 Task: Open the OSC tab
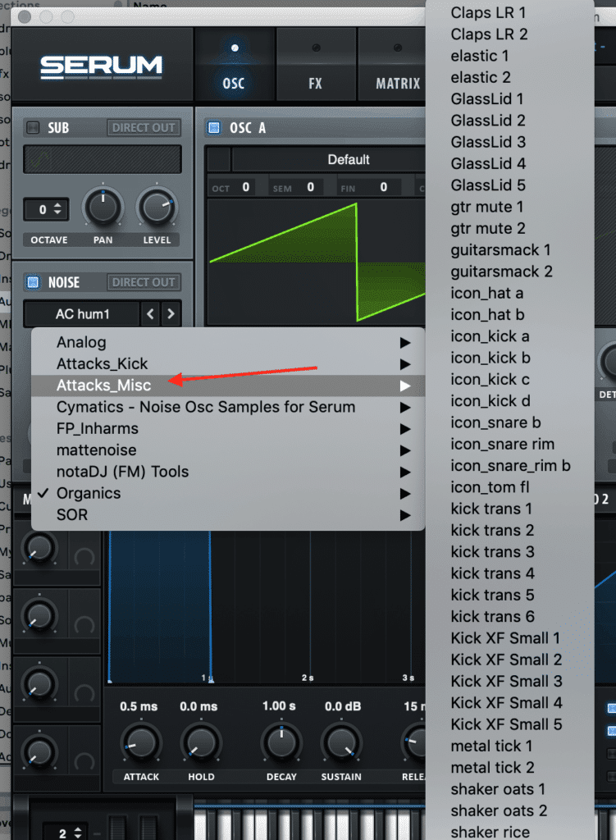click(x=234, y=65)
